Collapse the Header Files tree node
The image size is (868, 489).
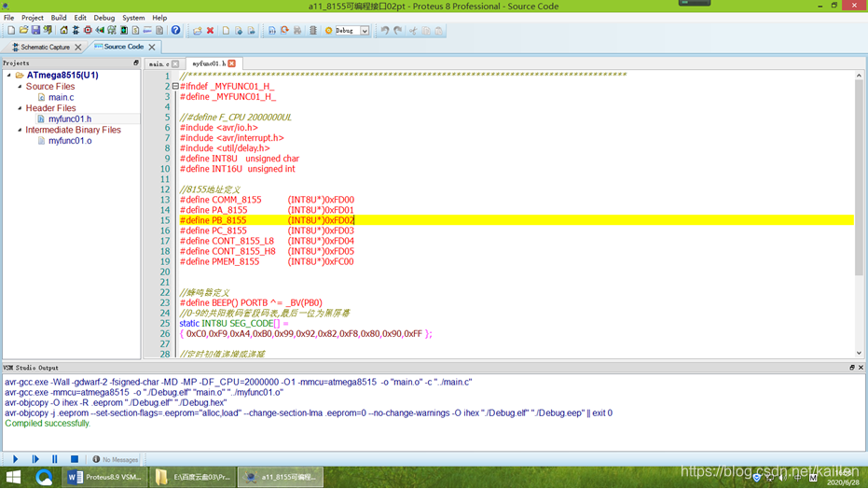pyautogui.click(x=20, y=108)
